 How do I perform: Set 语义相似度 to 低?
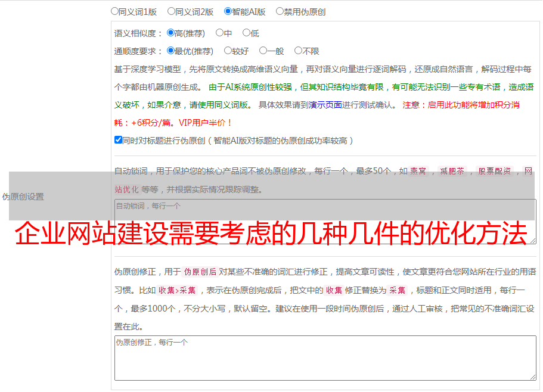[246, 33]
